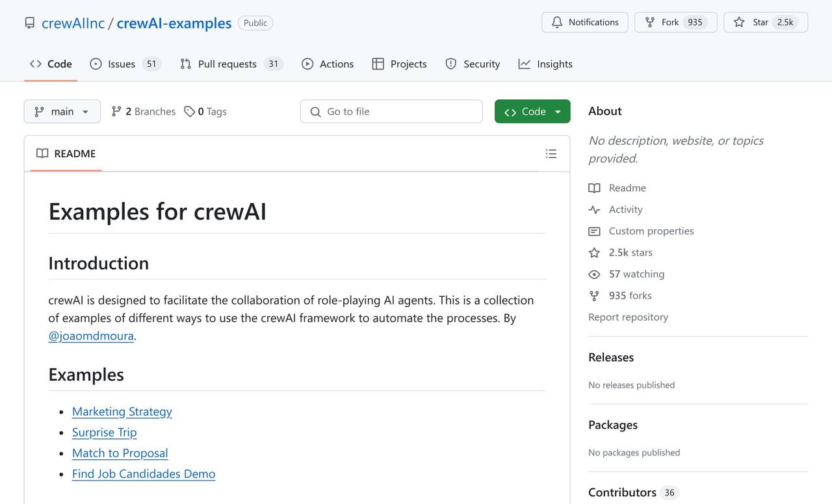The image size is (832, 504).
Task: Open the README outline list icon
Action: [x=551, y=153]
